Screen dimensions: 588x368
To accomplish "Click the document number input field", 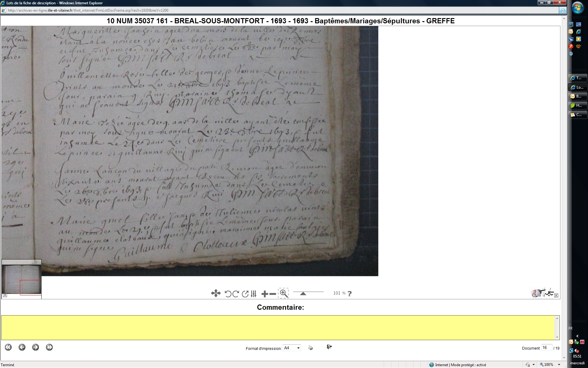I will 546,347.
